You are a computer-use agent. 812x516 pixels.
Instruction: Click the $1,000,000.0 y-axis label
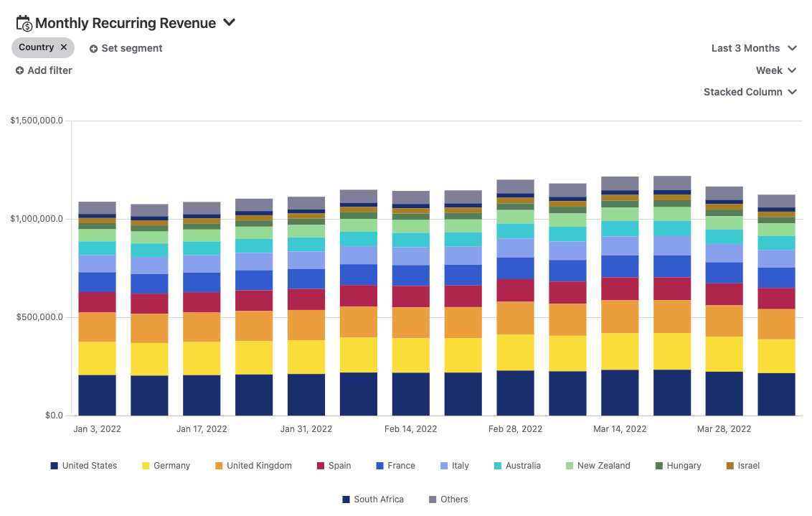(x=37, y=219)
